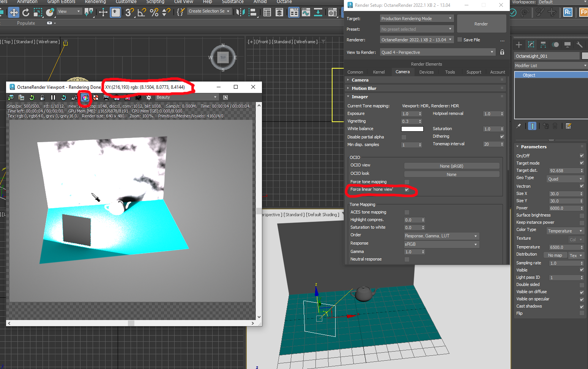Open the Rendering menu
588x369 pixels.
(95, 2)
